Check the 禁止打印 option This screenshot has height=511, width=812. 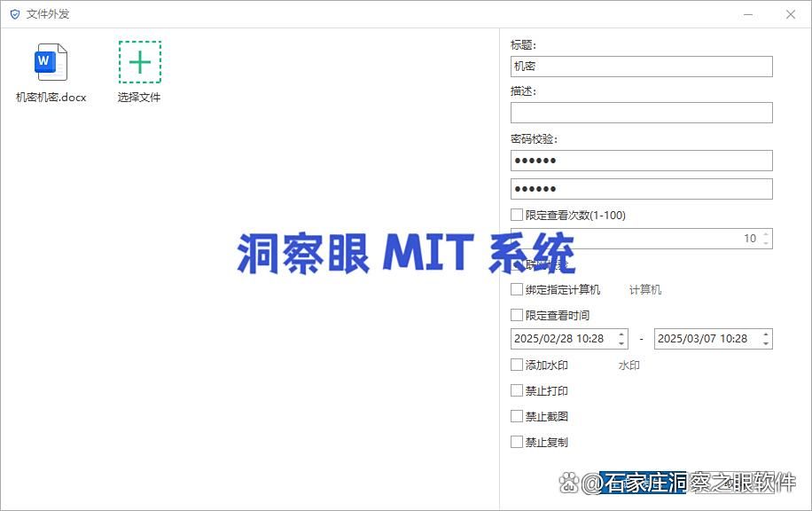click(516, 390)
